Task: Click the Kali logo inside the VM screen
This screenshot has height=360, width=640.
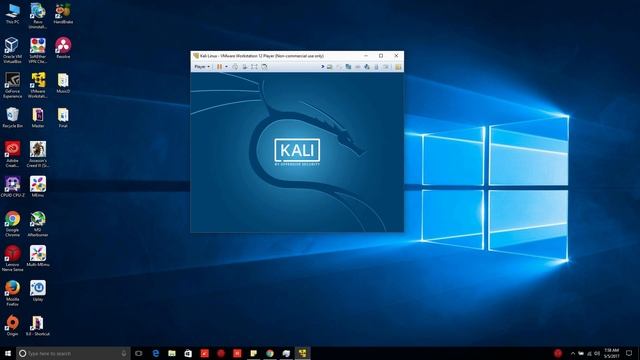Action: point(297,151)
